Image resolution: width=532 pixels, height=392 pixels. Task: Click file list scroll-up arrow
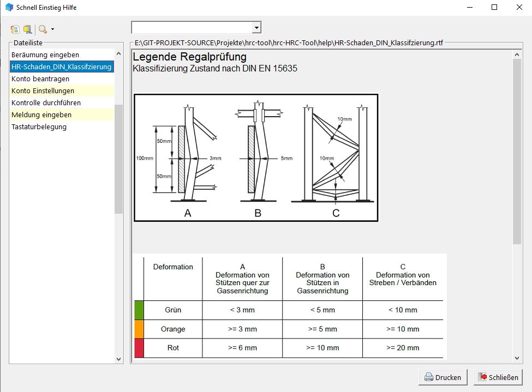119,53
